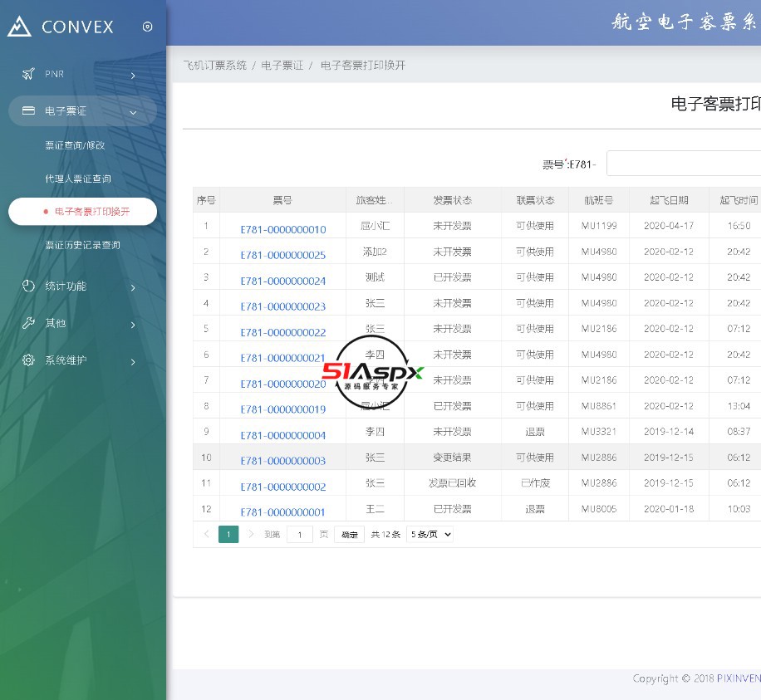Open ticket E781-0000000004

[283, 435]
